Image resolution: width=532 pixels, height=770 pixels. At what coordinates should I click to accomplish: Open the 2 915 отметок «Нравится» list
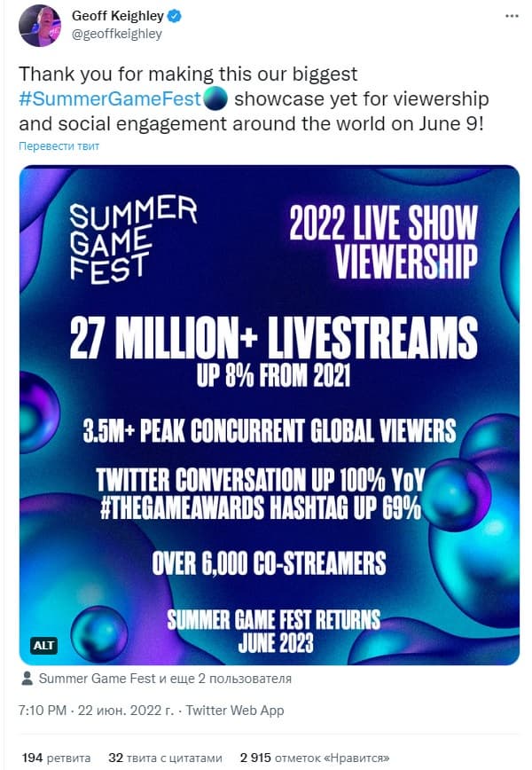pos(317,758)
